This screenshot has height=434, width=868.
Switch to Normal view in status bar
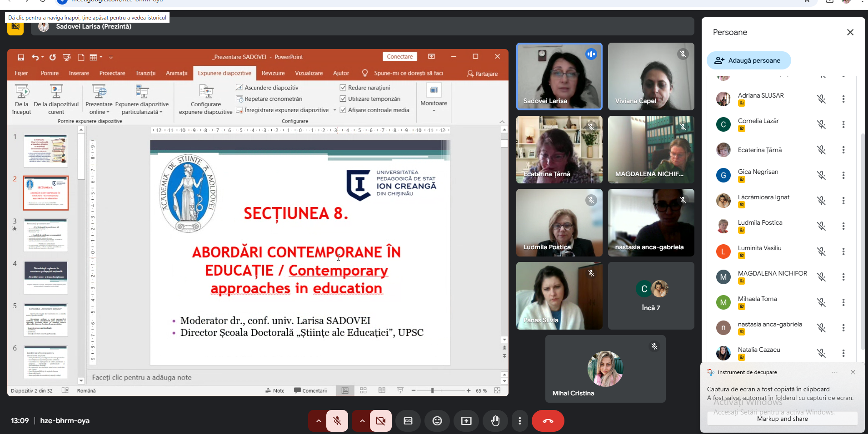tap(345, 390)
